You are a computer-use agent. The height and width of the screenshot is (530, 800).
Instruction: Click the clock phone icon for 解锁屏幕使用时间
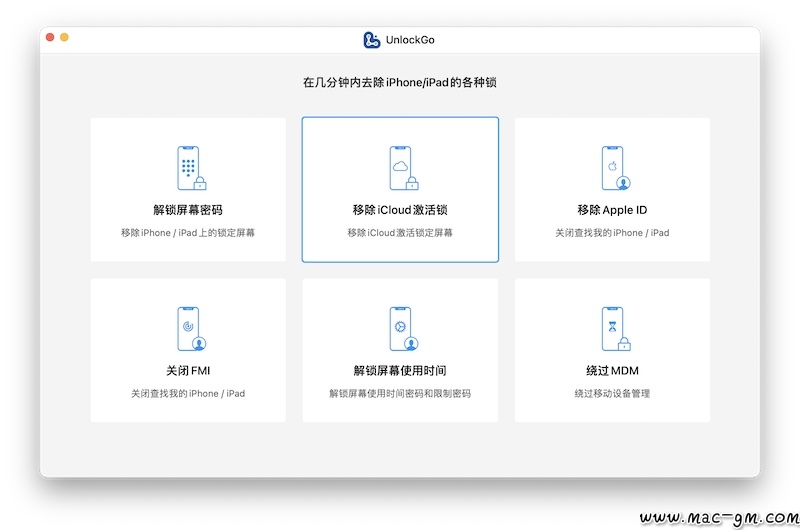(404, 329)
